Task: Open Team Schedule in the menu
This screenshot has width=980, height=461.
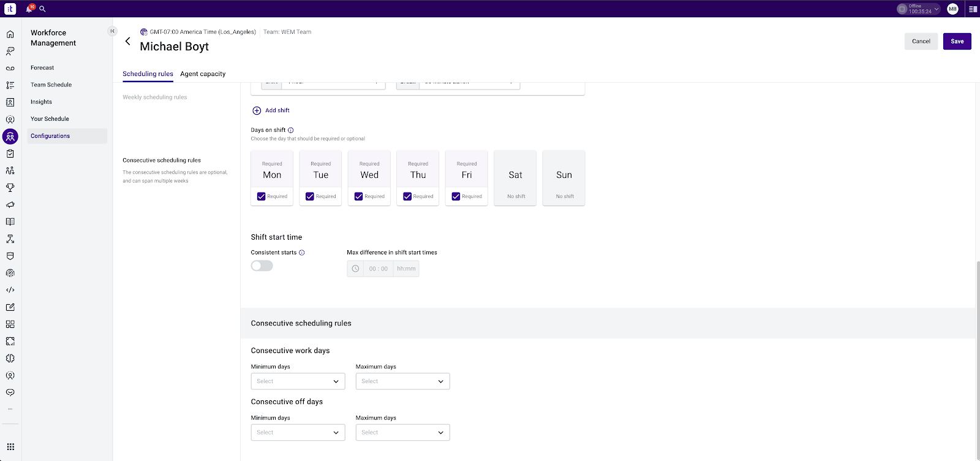Action: [51, 85]
